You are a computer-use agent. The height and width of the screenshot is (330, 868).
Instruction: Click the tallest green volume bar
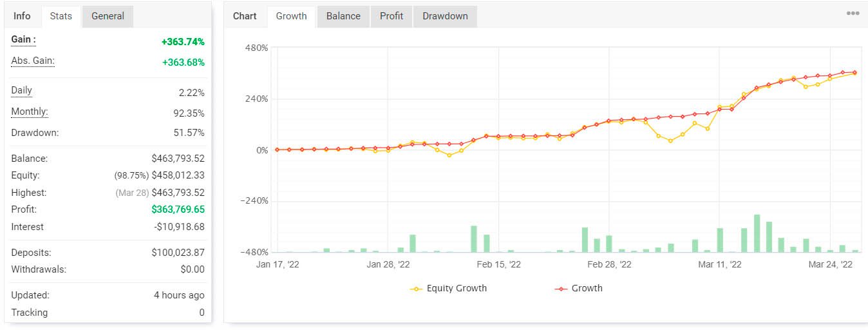pyautogui.click(x=757, y=233)
